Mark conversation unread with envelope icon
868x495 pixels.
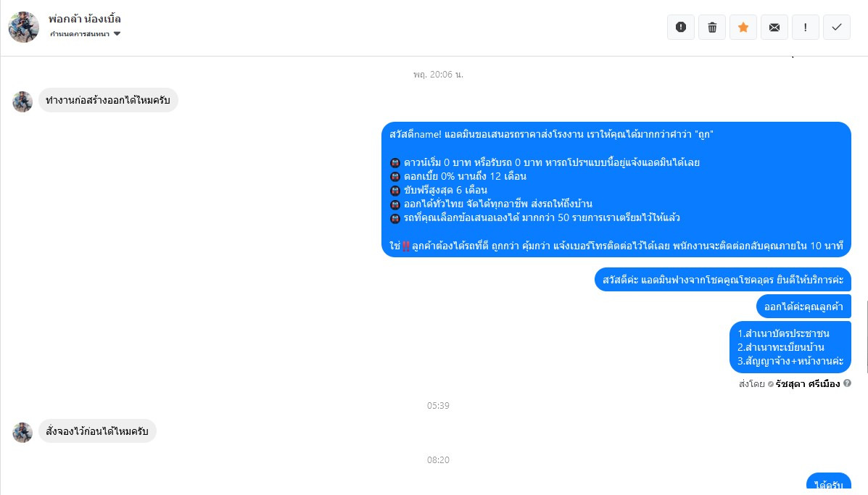click(774, 27)
